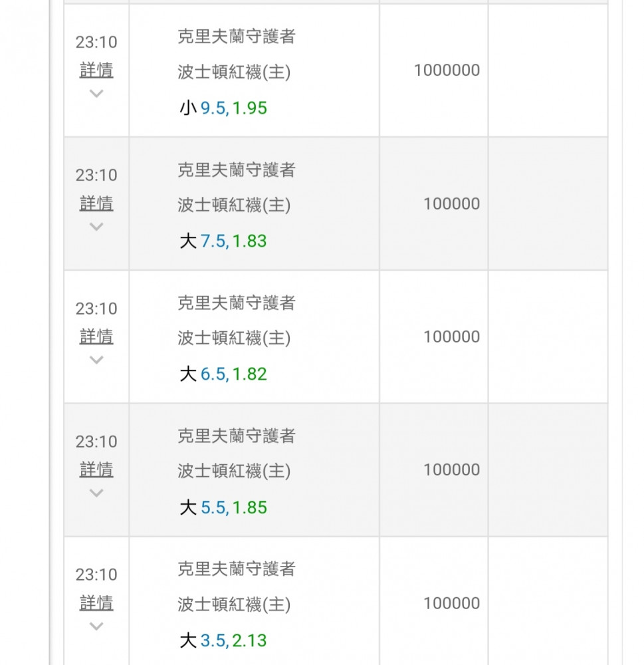
Task: Select the 大 3.5, 2.13 odds text
Action: (x=223, y=640)
